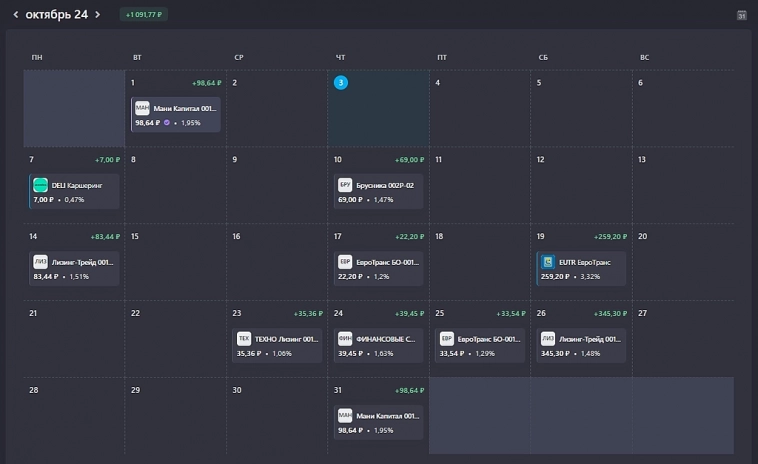Go to next month using right chevron
Image resolution: width=758 pixels, height=464 pixels.
point(97,14)
